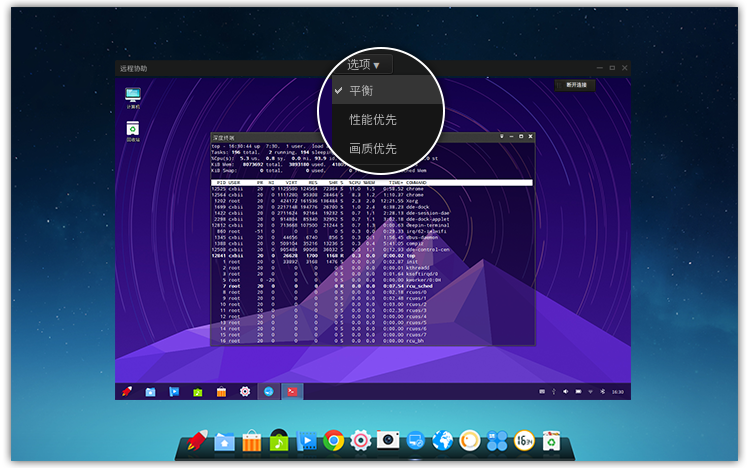Minimize the 远程协助 window
Image resolution: width=749 pixels, height=468 pixels.
click(x=599, y=68)
